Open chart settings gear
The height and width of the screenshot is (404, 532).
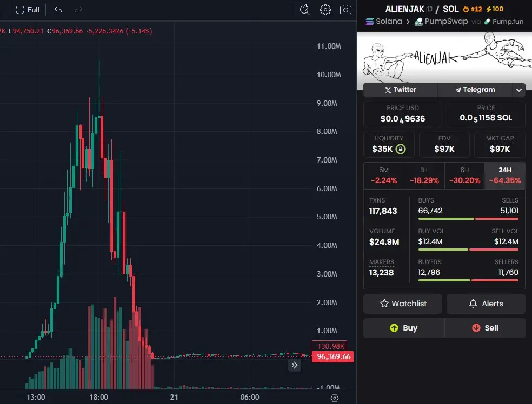click(325, 10)
